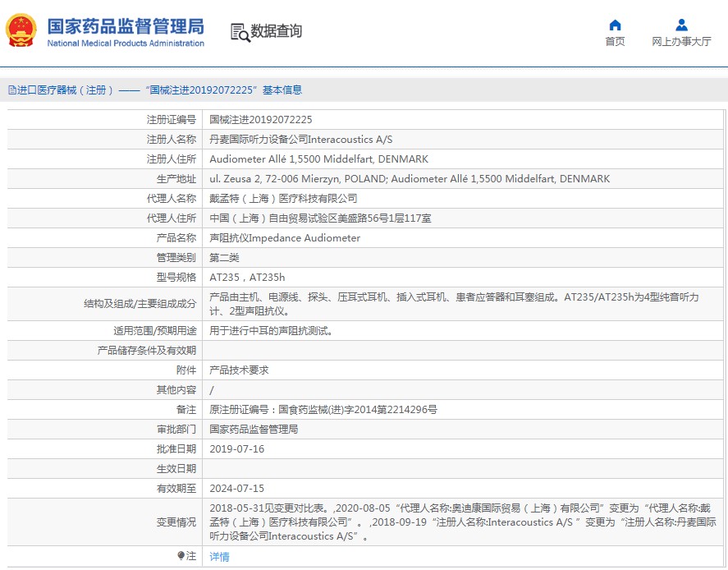This screenshot has height=570, width=728.
Task: Select production address ul. Zeusa Mierzyn text
Action: point(410,179)
